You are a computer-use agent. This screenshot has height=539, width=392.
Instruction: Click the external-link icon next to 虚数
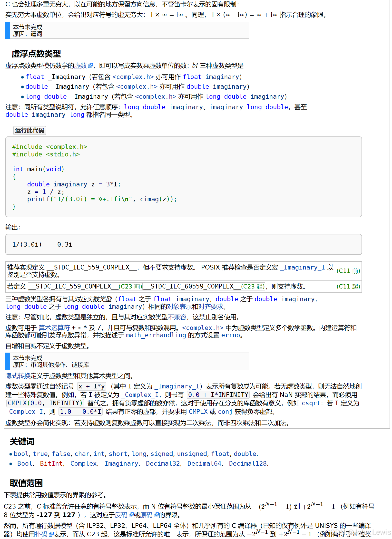pyautogui.click(x=90, y=66)
